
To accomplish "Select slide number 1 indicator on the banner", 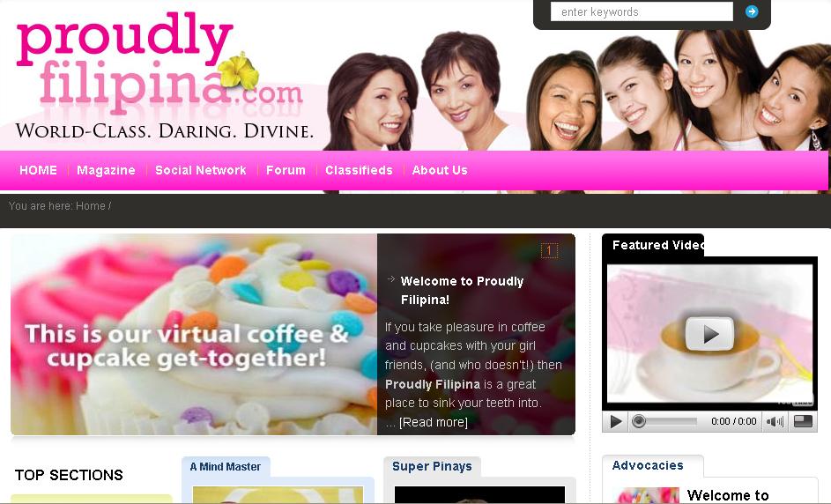I will click(549, 250).
